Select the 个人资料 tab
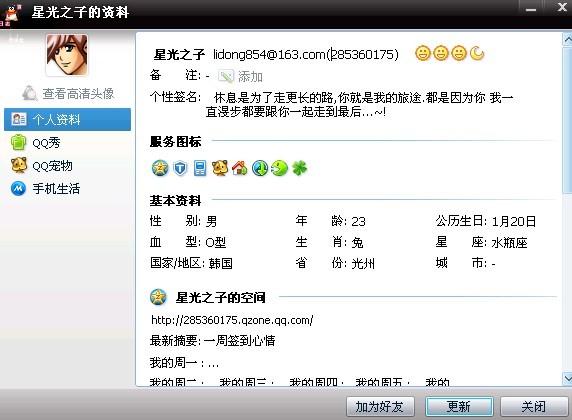Screen dimensions: 572x420 coord(67,119)
